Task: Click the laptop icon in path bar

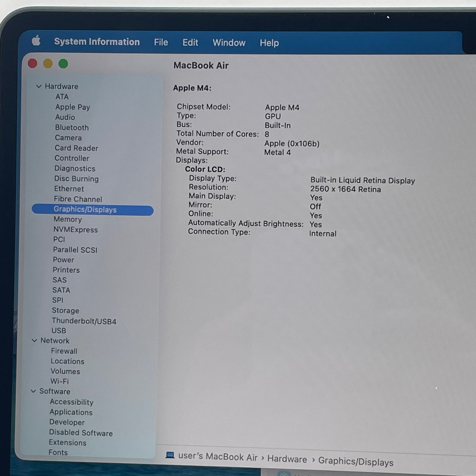Action: [x=170, y=455]
